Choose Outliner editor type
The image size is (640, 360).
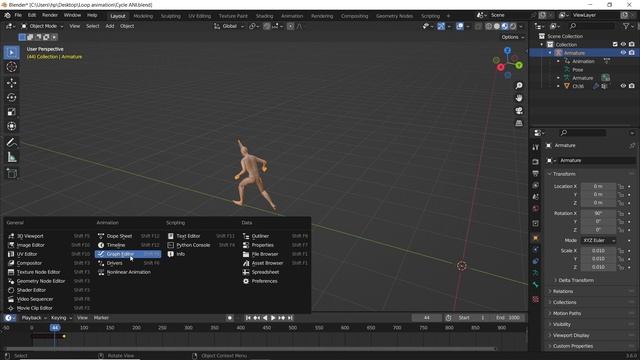275,236
